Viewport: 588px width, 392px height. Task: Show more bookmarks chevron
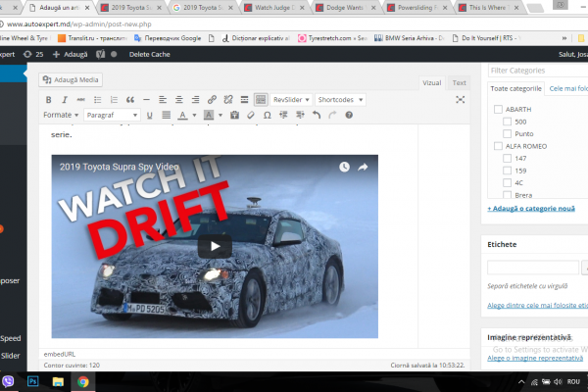pyautogui.click(x=564, y=38)
